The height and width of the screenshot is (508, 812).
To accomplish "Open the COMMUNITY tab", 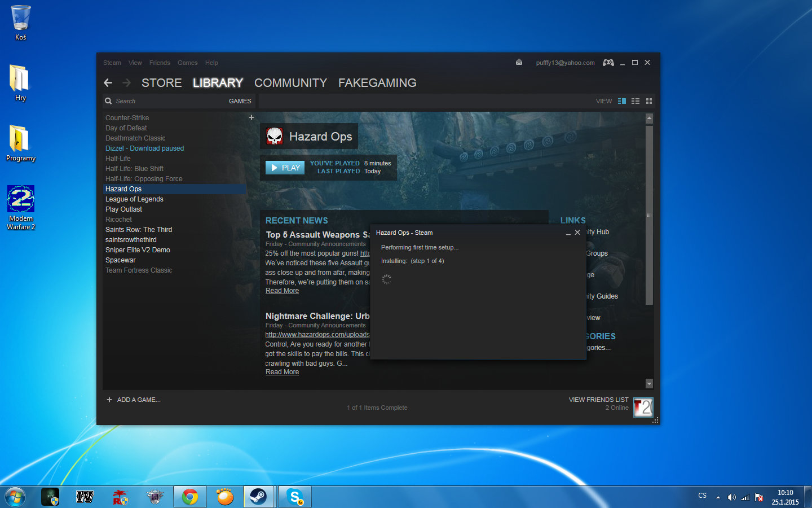I will pyautogui.click(x=290, y=83).
